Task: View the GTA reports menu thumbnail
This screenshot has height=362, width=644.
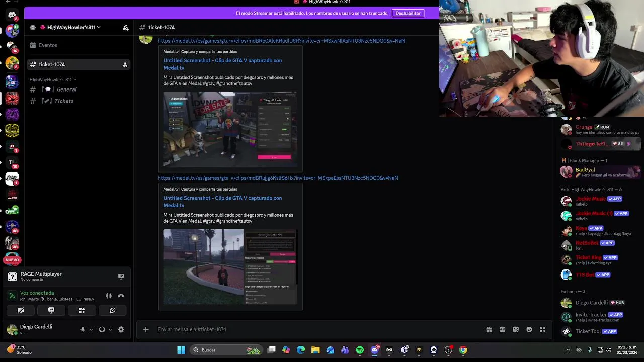Action: 230,266
